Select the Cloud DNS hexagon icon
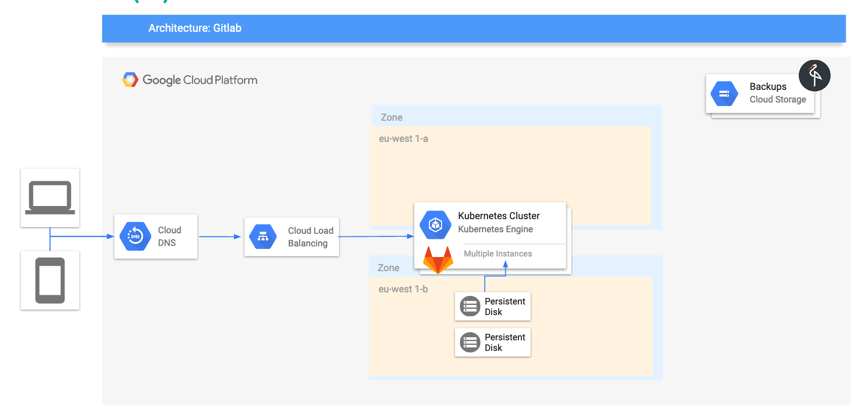This screenshot has height=410, width=868. coord(135,236)
